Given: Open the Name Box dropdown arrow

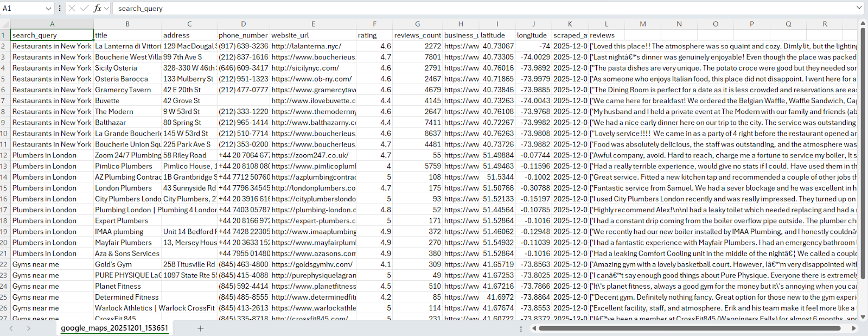Looking at the screenshot, I should (48, 8).
